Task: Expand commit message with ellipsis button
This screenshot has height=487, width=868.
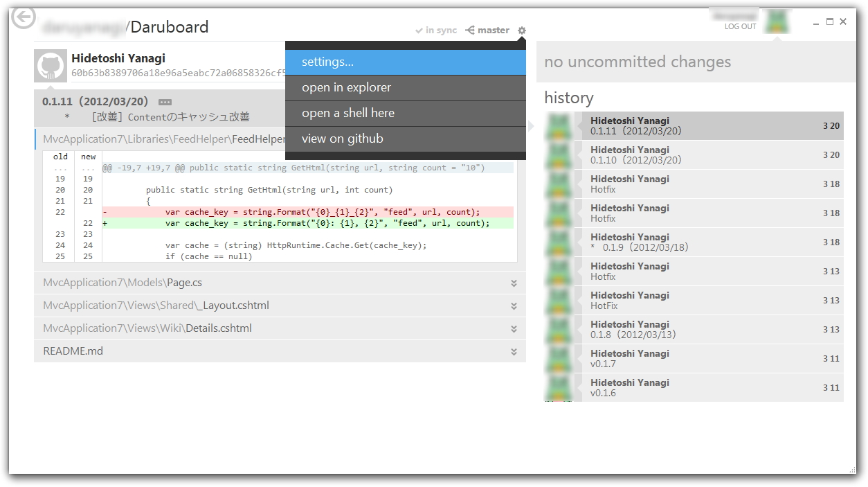Action: point(165,102)
